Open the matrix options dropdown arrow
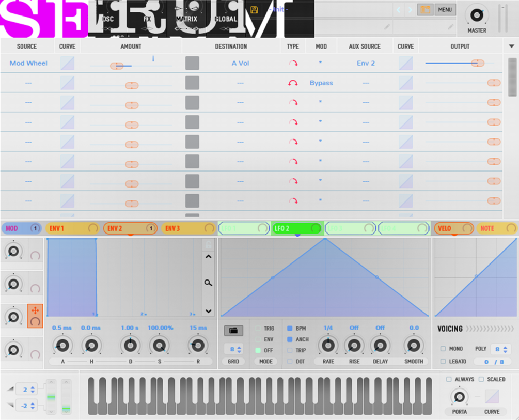519x420 pixels. coord(511,46)
